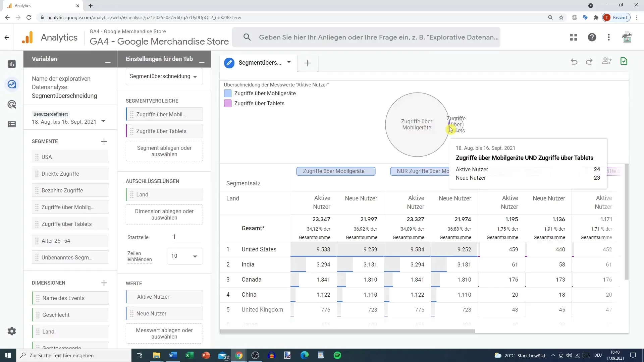Click the large Zugriffe über Mobilgeräte Venn circle
Screen dimensions: 644x362
[x=417, y=125]
